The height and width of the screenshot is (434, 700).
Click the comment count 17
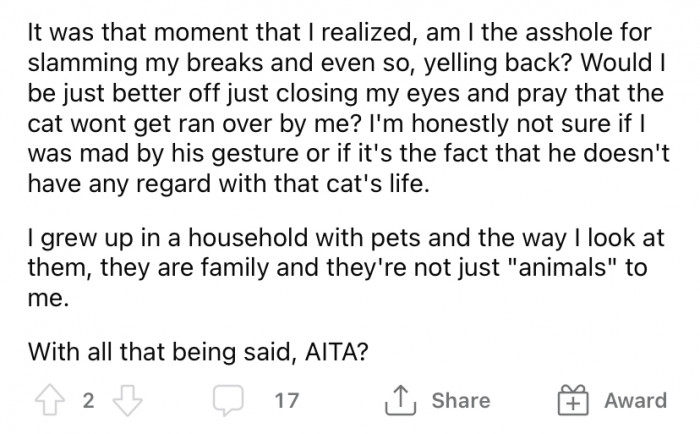tap(286, 401)
